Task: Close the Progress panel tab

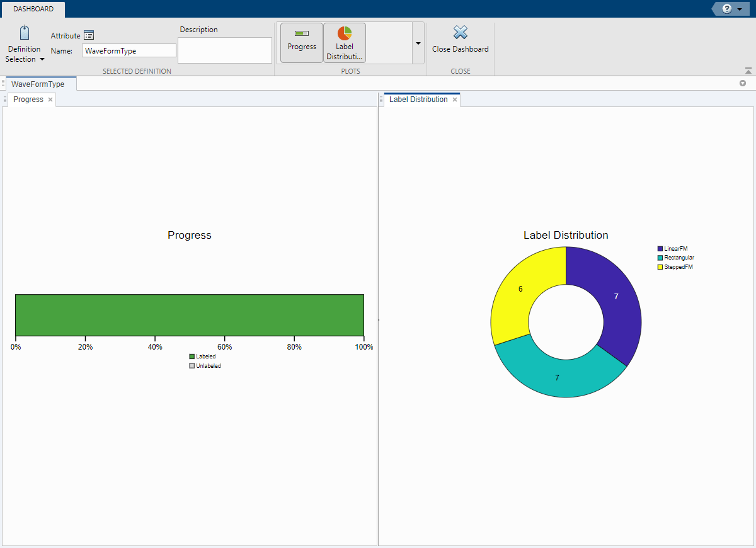Action: click(50, 100)
